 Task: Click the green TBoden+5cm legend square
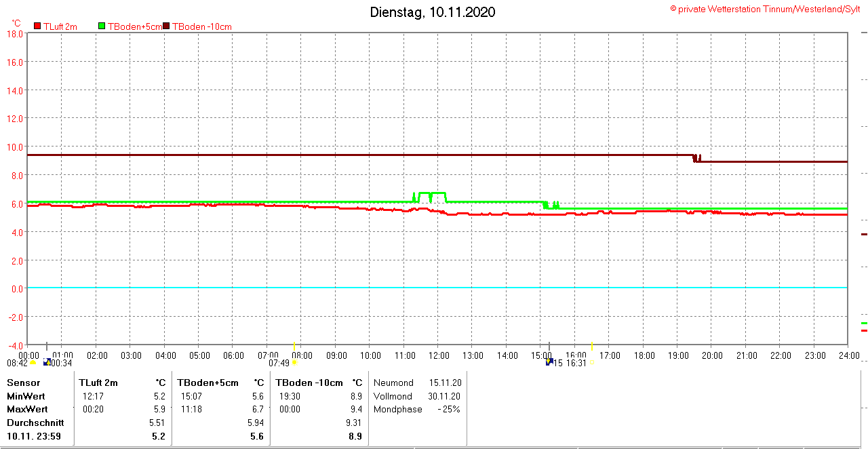tap(102, 26)
